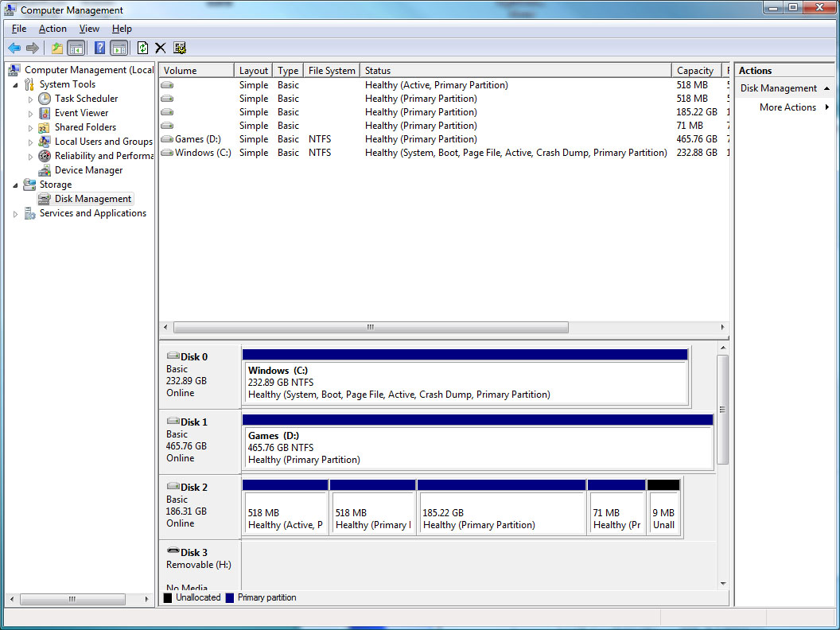Click the Back arrow toolbar icon

[14, 49]
